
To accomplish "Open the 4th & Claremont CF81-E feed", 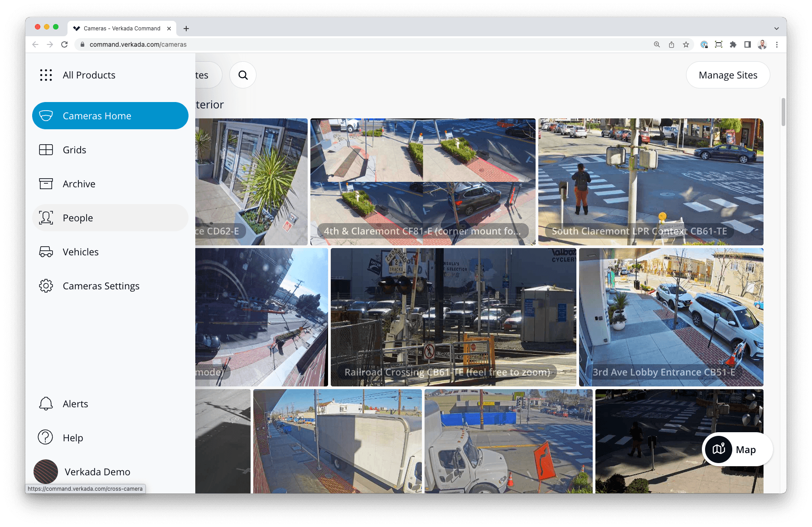I will click(x=422, y=181).
